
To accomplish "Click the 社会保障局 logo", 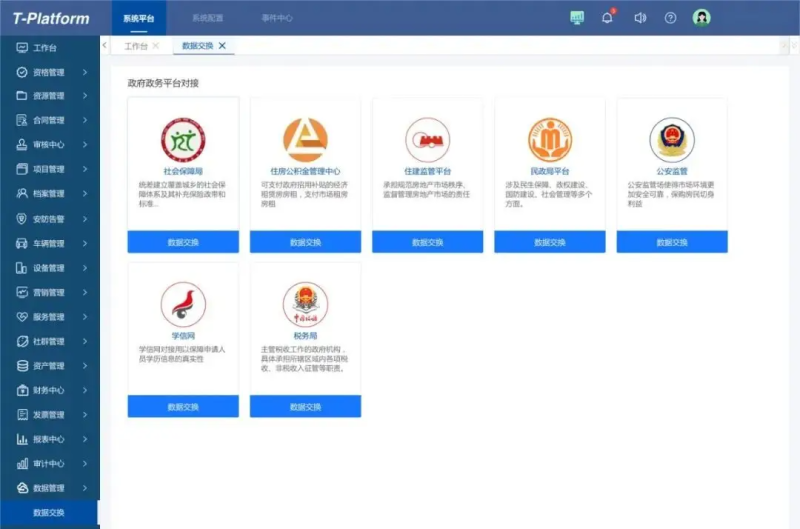I will [x=183, y=140].
